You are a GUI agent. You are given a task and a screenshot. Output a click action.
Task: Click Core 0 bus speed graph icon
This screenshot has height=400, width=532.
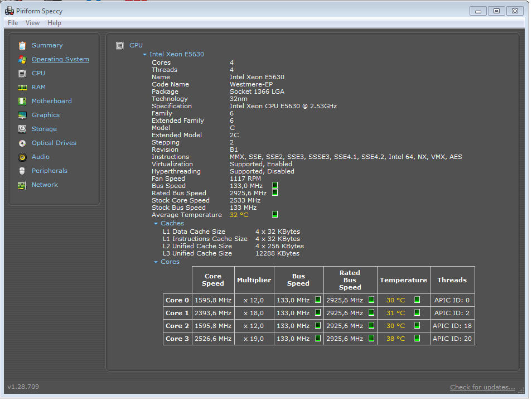pos(317,300)
